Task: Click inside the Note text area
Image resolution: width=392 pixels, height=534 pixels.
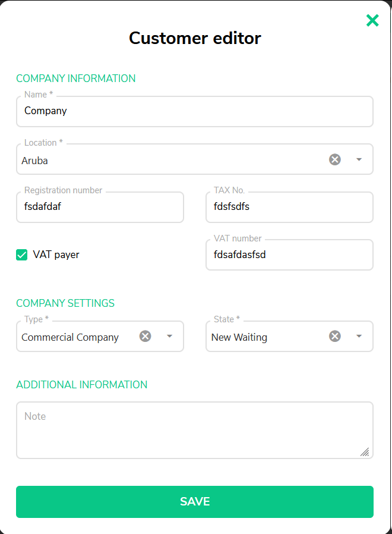Action: coord(195,430)
